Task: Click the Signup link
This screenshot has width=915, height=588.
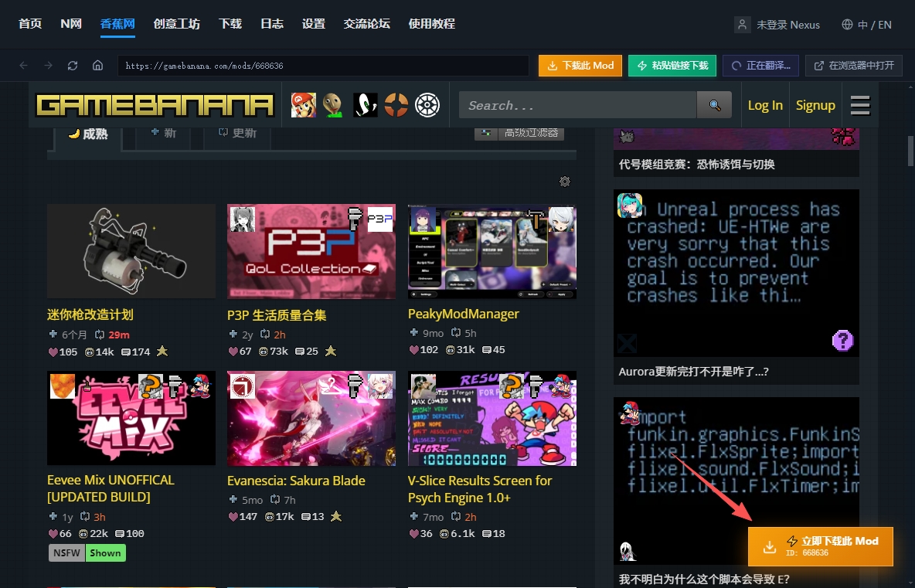Action: [x=815, y=105]
